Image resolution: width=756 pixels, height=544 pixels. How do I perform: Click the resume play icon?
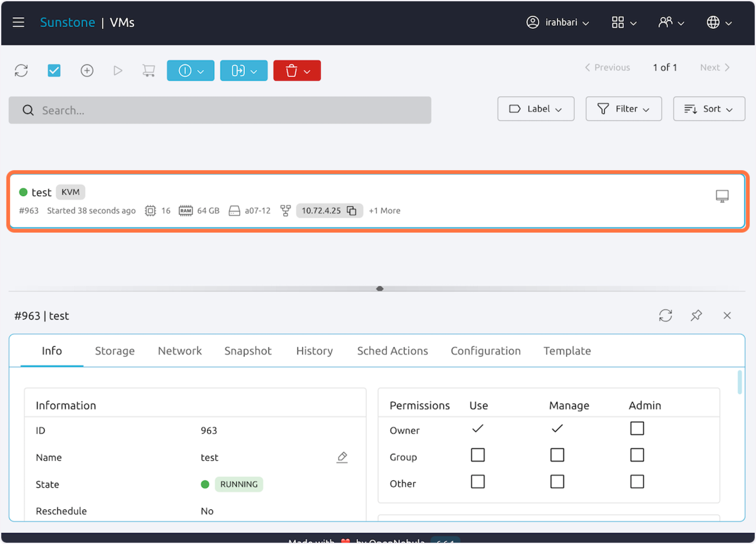[x=118, y=71]
